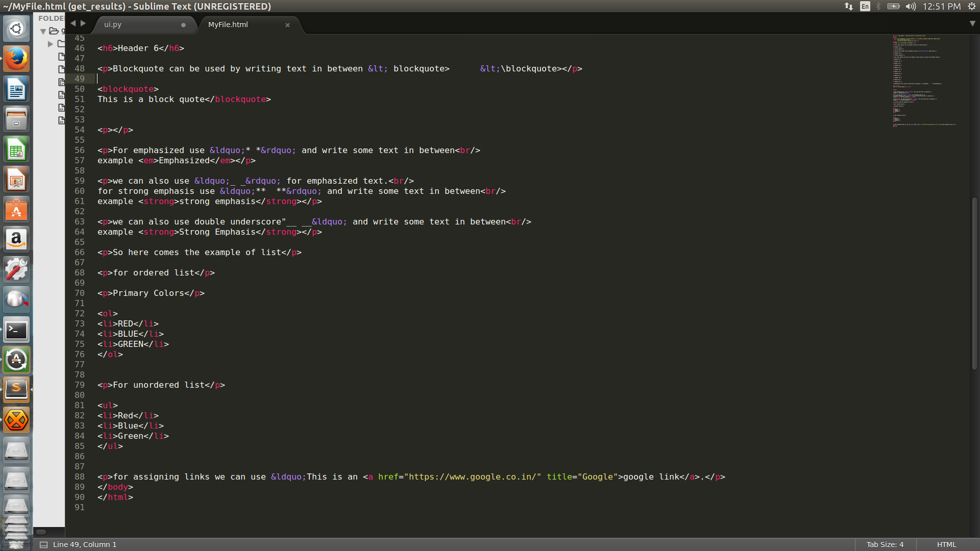Viewport: 980px width, 551px height.
Task: Launch LibreOffice Calc spreadsheet
Action: click(x=16, y=149)
